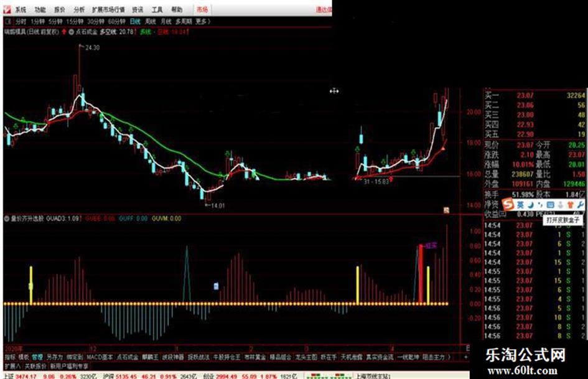Open the 分析 menu
Screen dimensions: 588x379
(x=79, y=10)
